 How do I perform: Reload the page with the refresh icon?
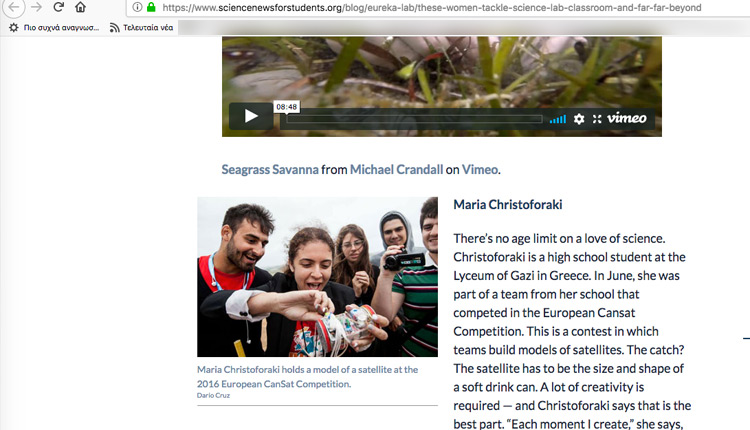tap(58, 7)
